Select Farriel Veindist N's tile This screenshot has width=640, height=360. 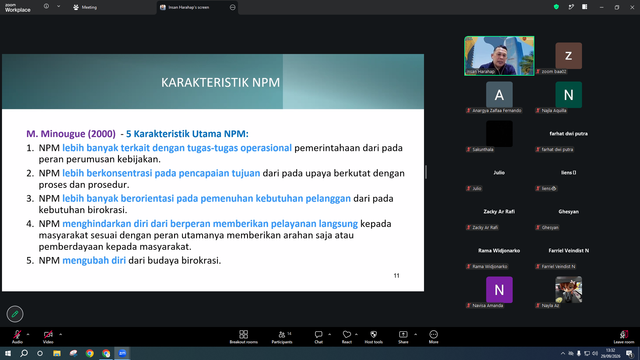click(569, 251)
